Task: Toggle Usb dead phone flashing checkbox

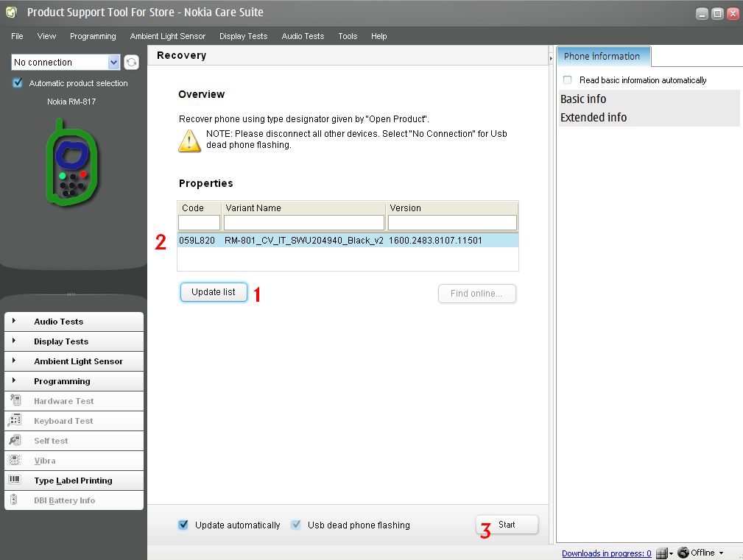Action: point(296,525)
